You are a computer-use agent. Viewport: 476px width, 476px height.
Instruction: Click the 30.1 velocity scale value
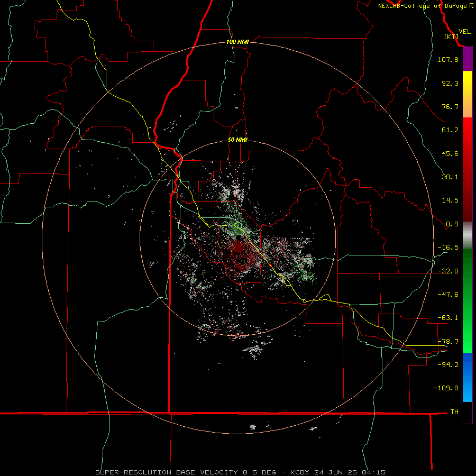pyautogui.click(x=450, y=177)
